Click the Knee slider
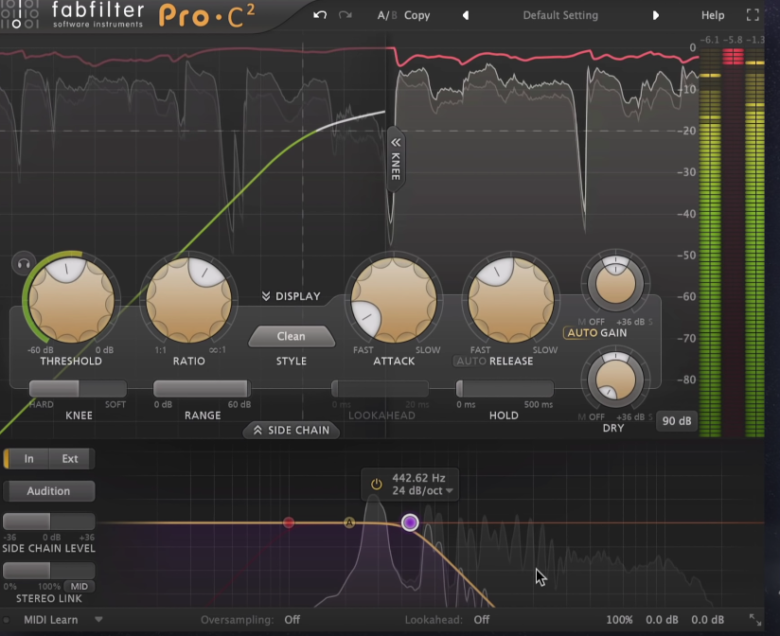Screen dimensions: 780x636 (x=78, y=388)
